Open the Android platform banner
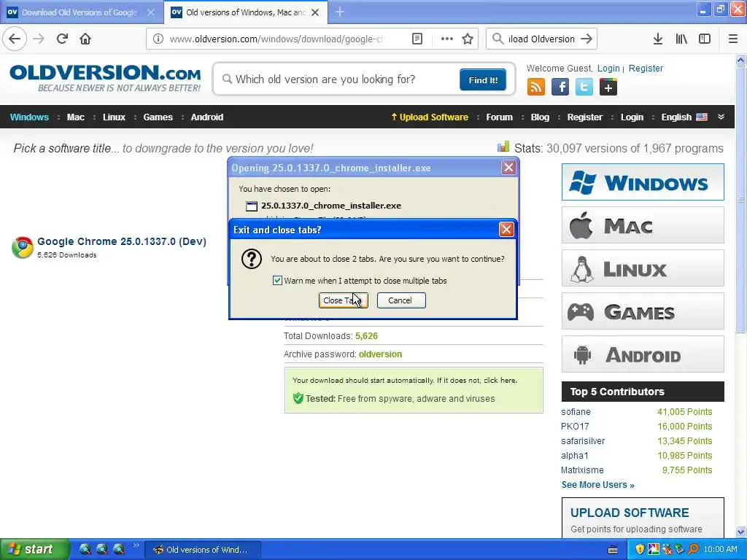The width and height of the screenshot is (747, 560). [x=643, y=354]
